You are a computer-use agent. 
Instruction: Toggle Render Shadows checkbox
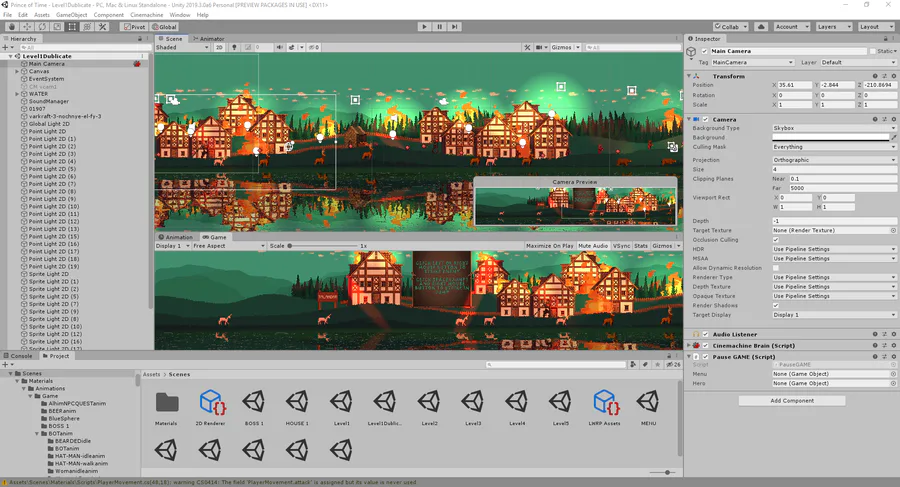[776, 306]
